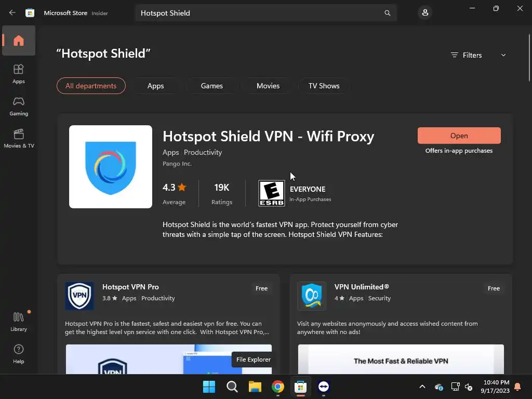Click the Insider label beside Microsoft Store
Image resolution: width=532 pixels, height=399 pixels.
tap(100, 13)
